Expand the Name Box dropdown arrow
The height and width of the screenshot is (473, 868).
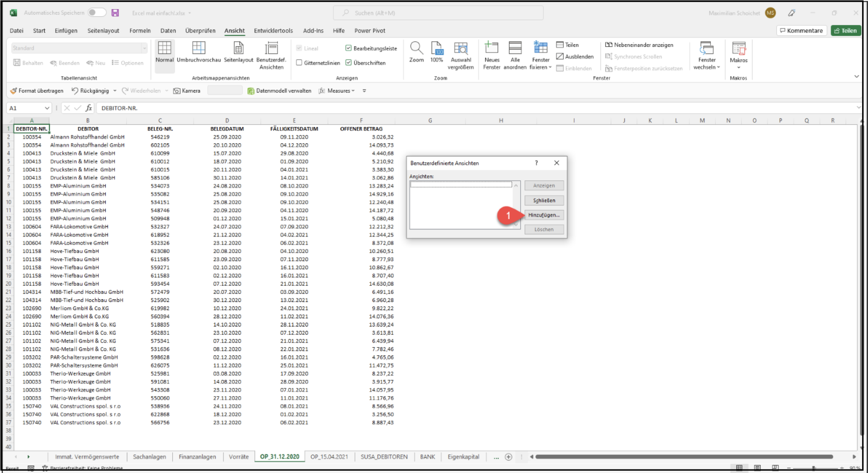click(x=47, y=108)
